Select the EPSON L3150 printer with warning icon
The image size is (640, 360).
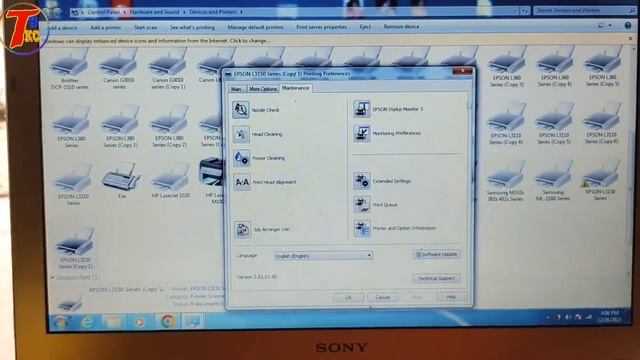pos(600,181)
